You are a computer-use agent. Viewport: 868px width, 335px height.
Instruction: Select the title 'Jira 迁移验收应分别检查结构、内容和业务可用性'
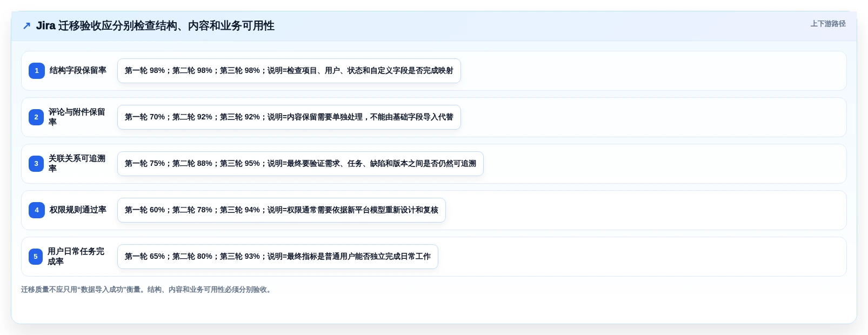click(x=155, y=26)
